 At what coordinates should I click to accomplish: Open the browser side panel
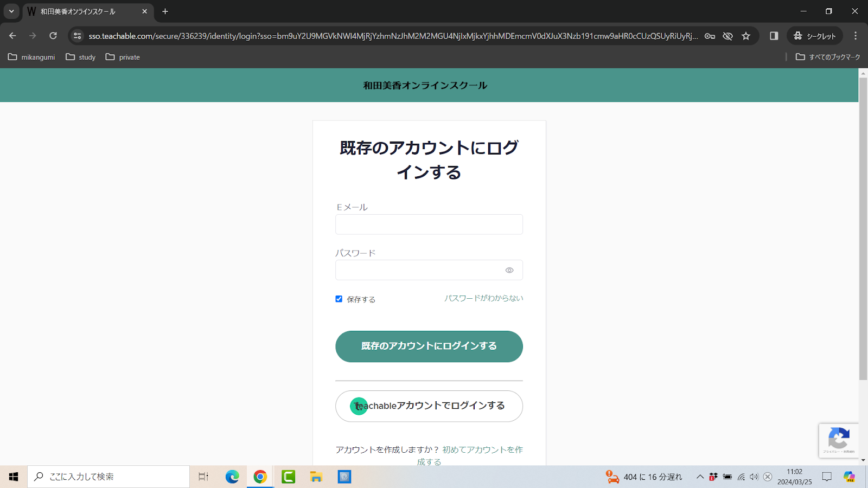[774, 36]
